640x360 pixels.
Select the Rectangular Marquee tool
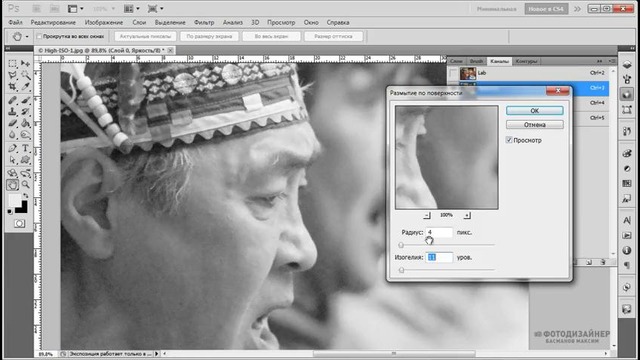coord(13,64)
